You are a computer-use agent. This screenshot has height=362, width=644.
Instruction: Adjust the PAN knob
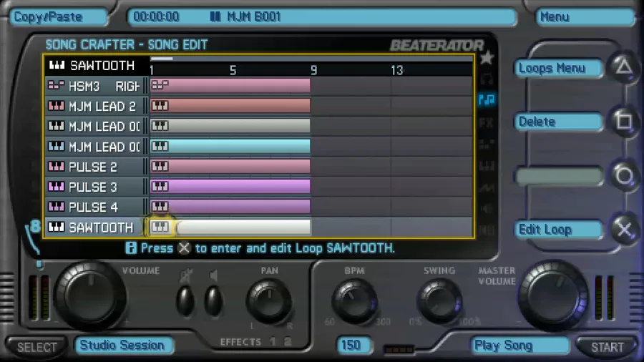tap(270, 302)
